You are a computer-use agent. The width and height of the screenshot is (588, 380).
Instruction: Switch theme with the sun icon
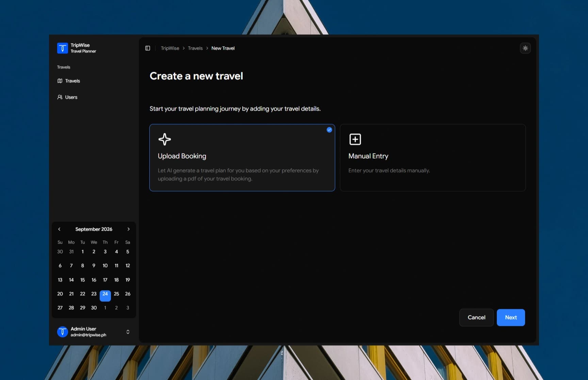tap(525, 48)
